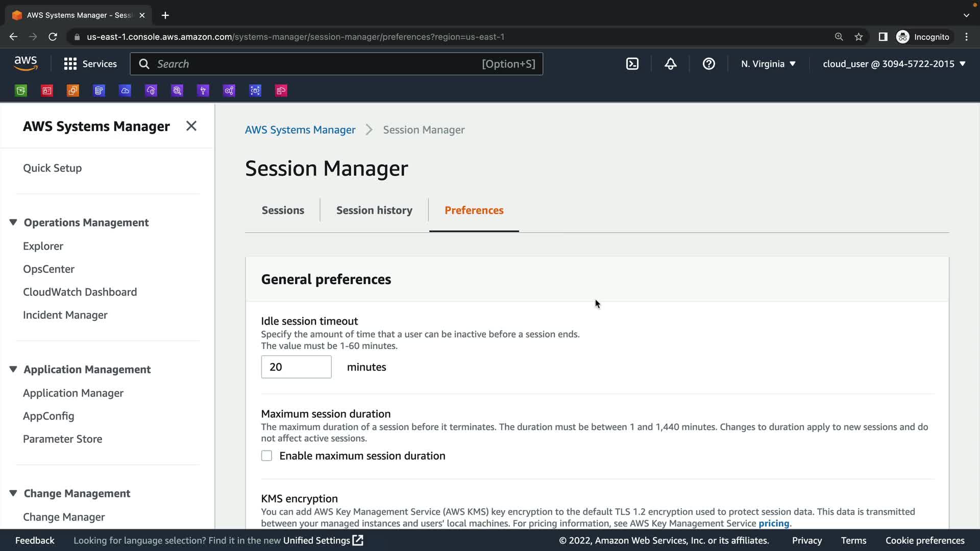980x551 pixels.
Task: Click the idle session timeout minutes field
Action: coord(296,367)
